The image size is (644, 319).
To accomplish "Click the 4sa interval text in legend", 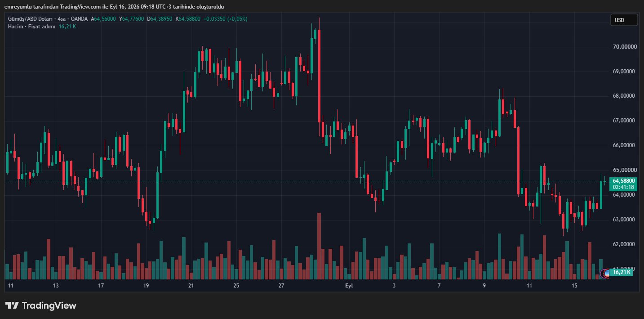I will pyautogui.click(x=62, y=19).
